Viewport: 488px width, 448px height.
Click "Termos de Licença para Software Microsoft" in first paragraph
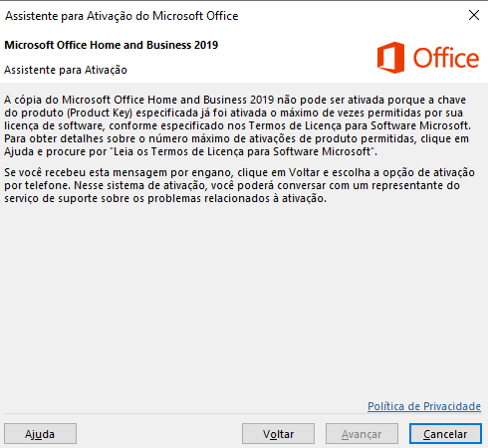pyautogui.click(x=360, y=125)
